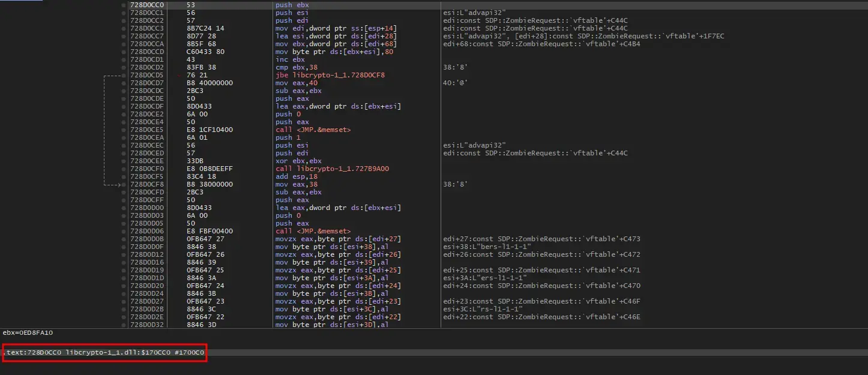Select the address 728D0CCD in address column

pos(146,52)
